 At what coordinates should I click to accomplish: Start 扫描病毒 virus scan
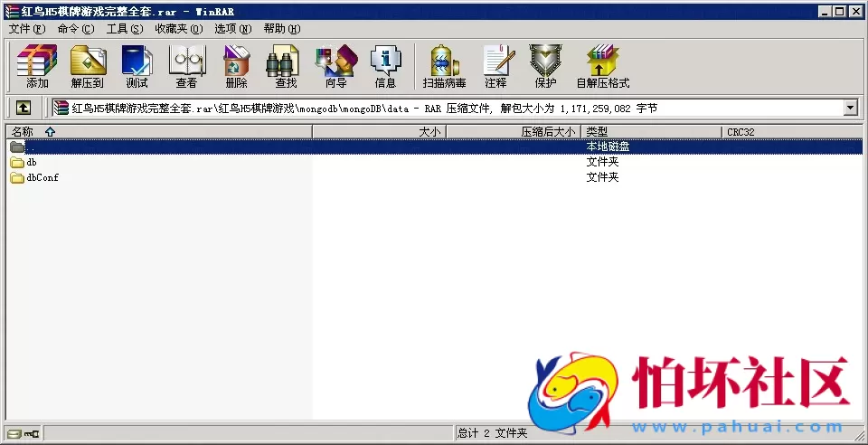pos(445,66)
